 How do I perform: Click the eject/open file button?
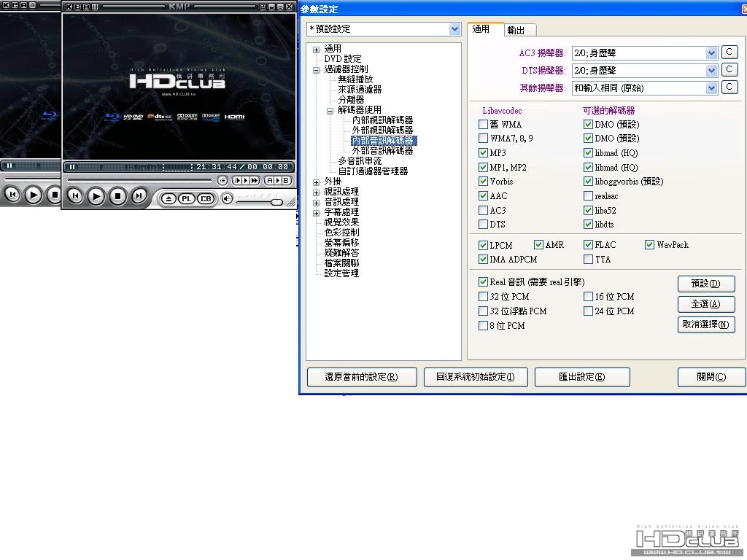pyautogui.click(x=169, y=198)
